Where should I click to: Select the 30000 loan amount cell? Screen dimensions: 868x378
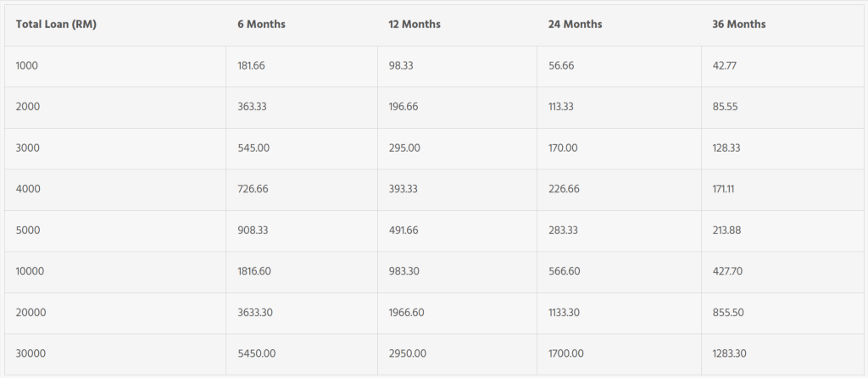click(31, 353)
